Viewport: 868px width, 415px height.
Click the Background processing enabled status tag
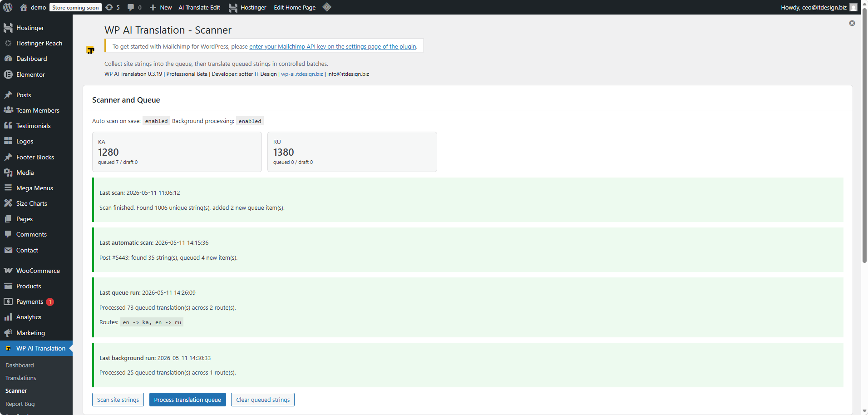250,121
